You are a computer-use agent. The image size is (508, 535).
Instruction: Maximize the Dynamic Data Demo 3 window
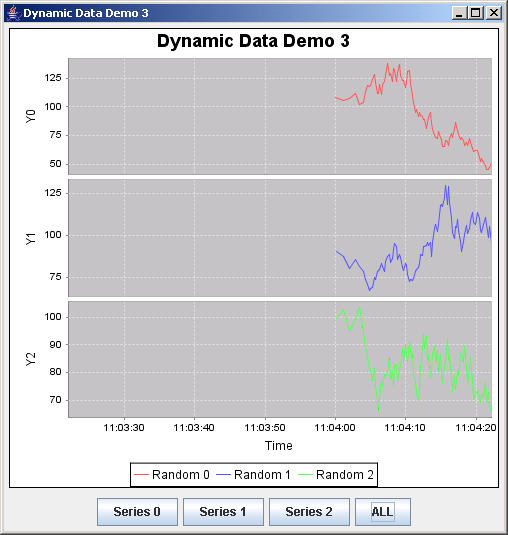tap(476, 13)
